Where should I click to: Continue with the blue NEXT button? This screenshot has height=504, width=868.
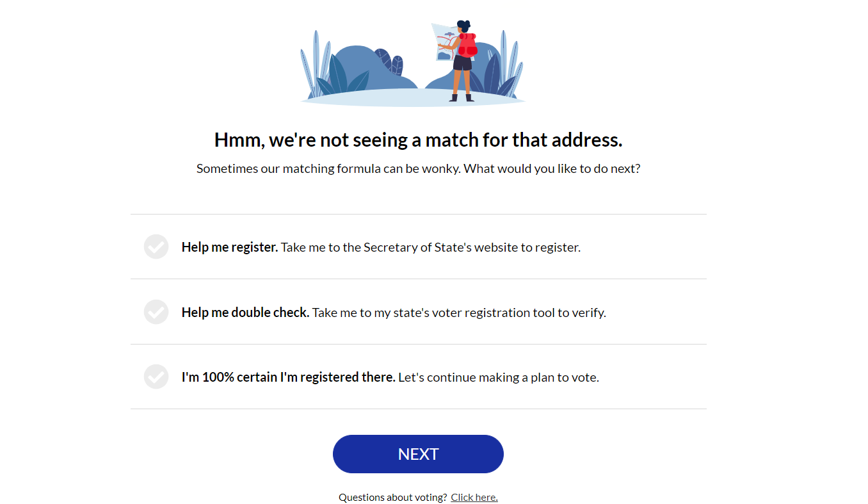click(x=418, y=454)
